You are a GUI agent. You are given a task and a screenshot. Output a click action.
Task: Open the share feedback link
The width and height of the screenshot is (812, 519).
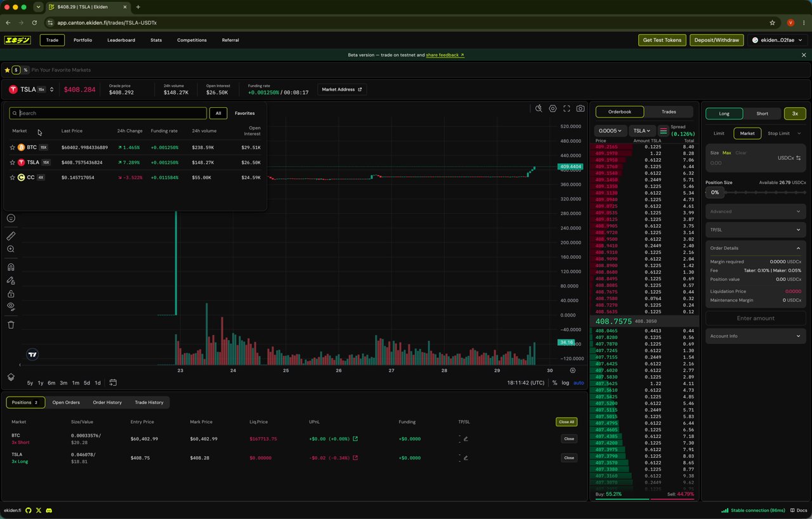445,55
